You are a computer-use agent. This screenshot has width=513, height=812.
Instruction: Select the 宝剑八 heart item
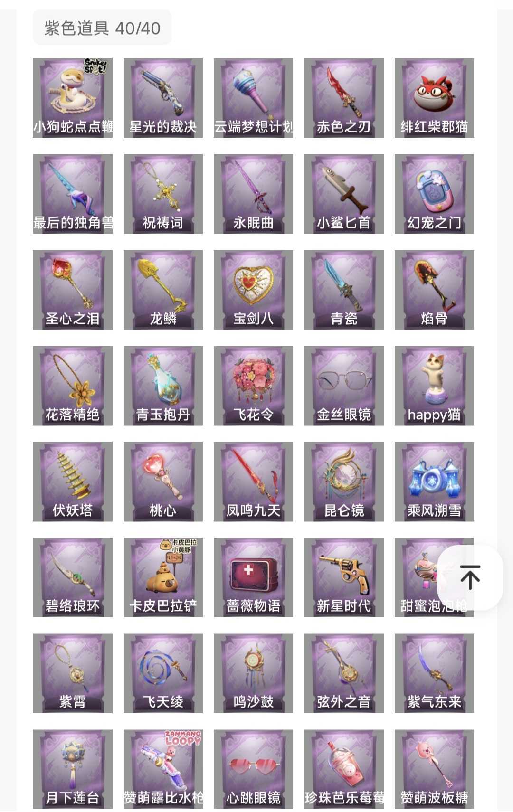click(x=253, y=290)
